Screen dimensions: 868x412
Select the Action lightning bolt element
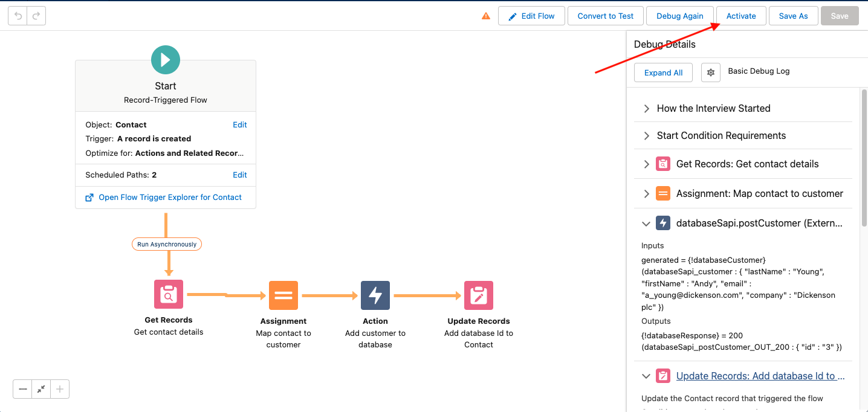375,295
